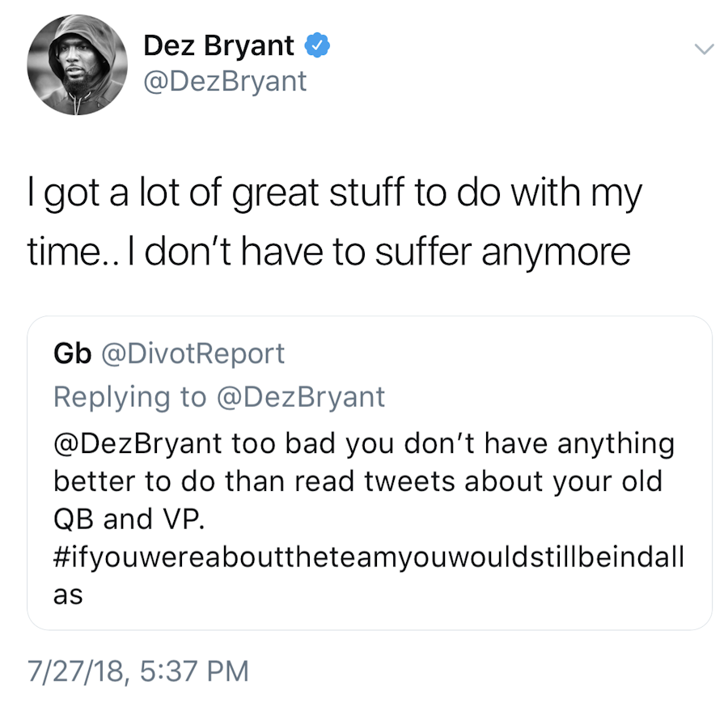The image size is (728, 707).
Task: Open the #ifyouwereabouttheteamyouwouldstillbeindall hashtag
Action: point(368,557)
